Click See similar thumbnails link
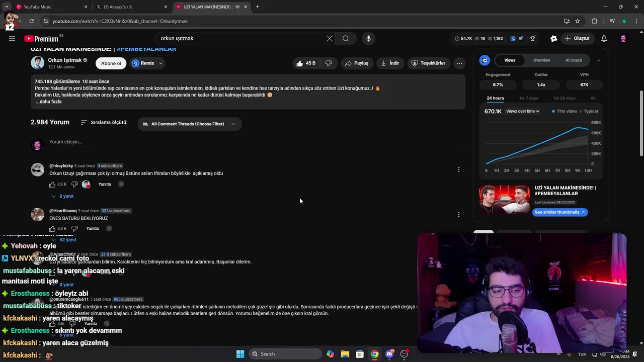The image size is (644, 362). pyautogui.click(x=559, y=212)
